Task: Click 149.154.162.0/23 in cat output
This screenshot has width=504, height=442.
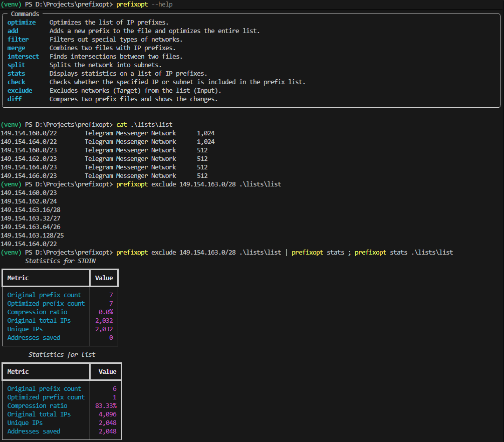Action: [29, 159]
